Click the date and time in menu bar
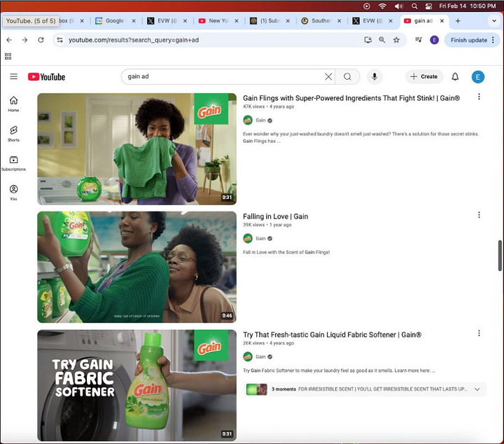Image resolution: width=504 pixels, height=444 pixels. [468, 6]
